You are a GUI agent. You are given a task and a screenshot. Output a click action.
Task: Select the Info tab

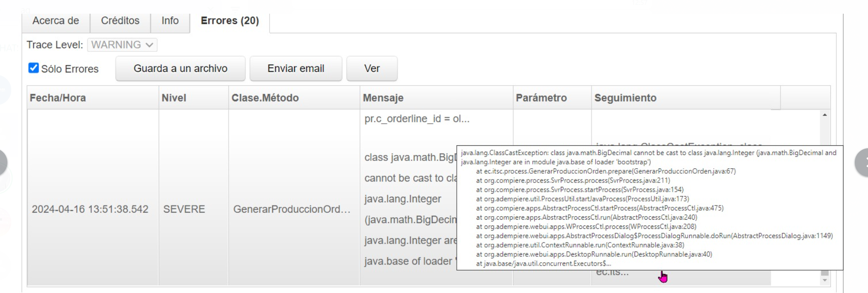(170, 21)
